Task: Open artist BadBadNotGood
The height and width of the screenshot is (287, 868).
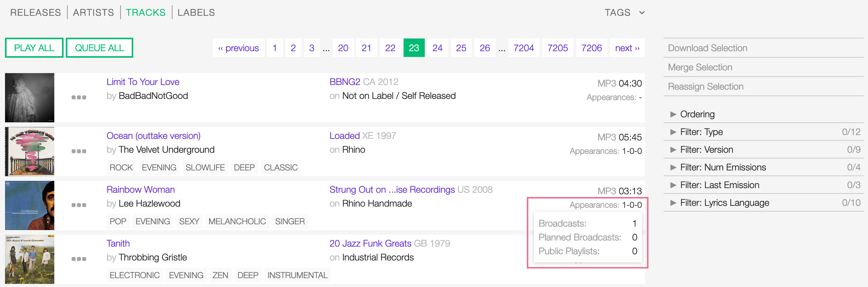Action: pyautogui.click(x=153, y=96)
